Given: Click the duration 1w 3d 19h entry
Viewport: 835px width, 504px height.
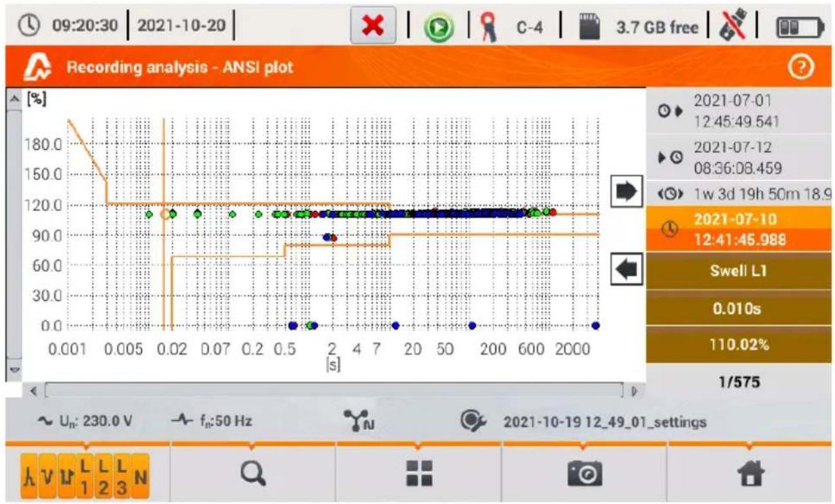Looking at the screenshot, I should coord(740,195).
